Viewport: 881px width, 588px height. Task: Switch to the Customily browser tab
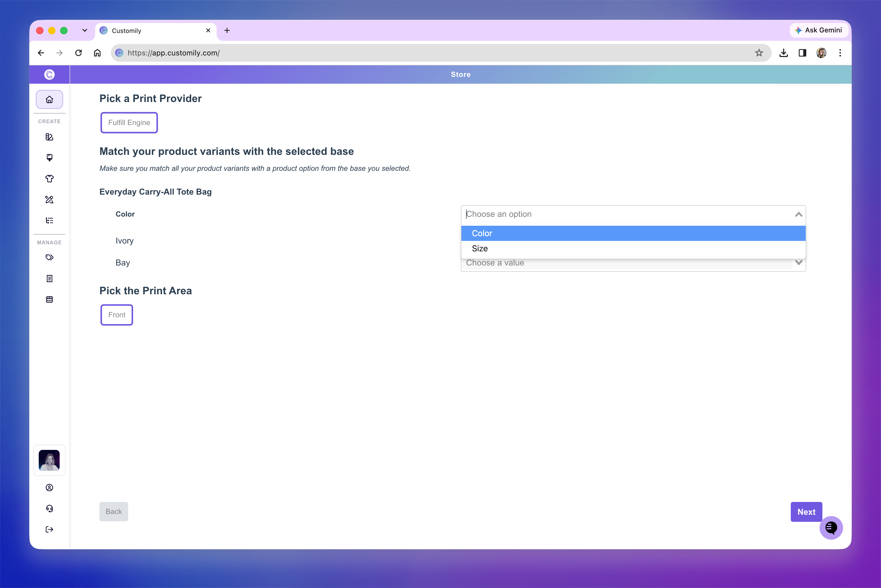[x=156, y=31]
